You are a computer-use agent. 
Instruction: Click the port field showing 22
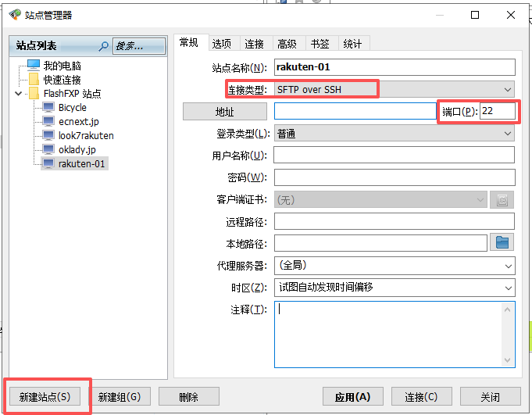click(x=498, y=111)
